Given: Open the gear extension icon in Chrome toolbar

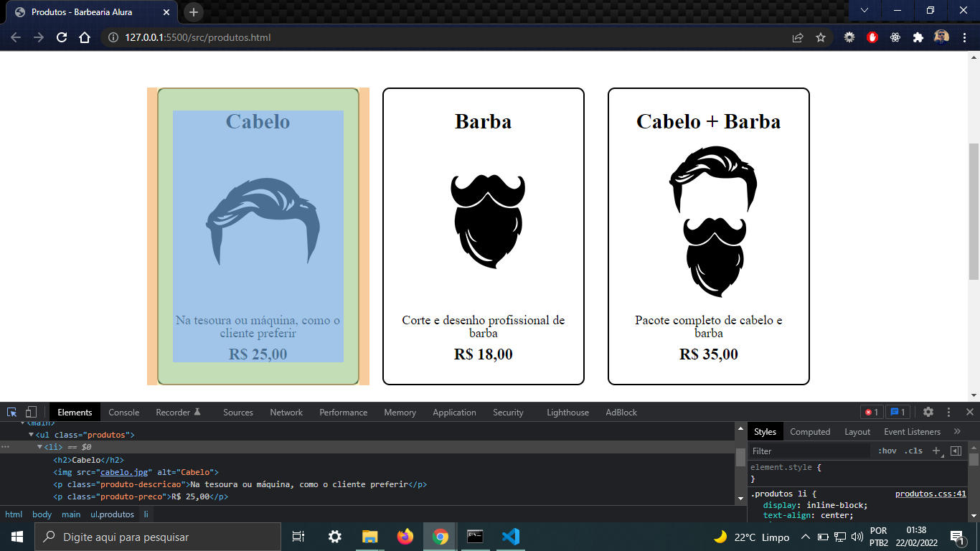Looking at the screenshot, I should [849, 37].
